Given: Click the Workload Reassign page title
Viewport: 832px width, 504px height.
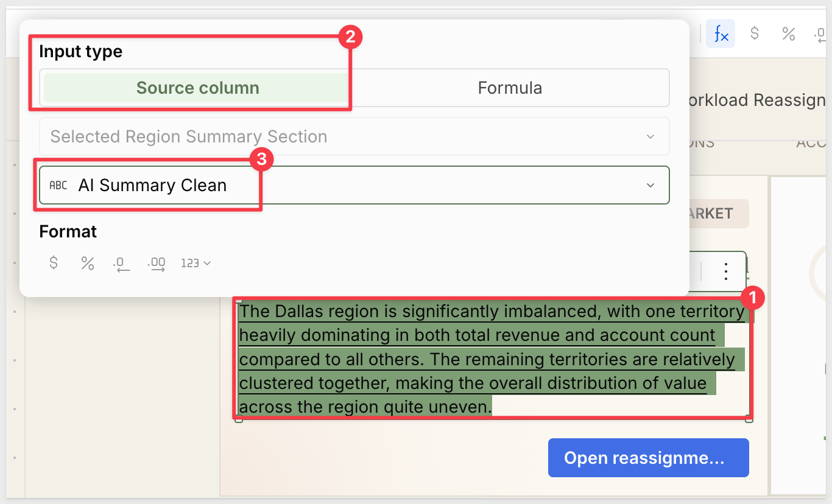Looking at the screenshot, I should pos(754,100).
